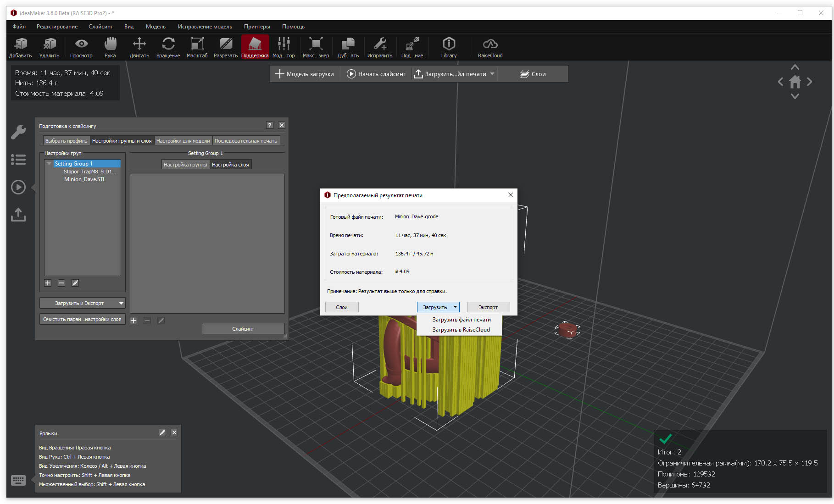Rotate view right with the right arrow

coord(810,82)
